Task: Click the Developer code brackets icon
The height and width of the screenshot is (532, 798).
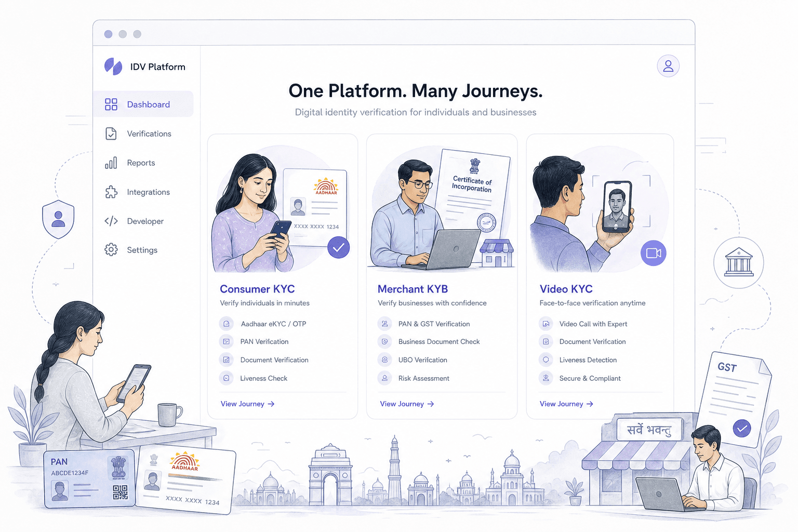Action: [111, 221]
